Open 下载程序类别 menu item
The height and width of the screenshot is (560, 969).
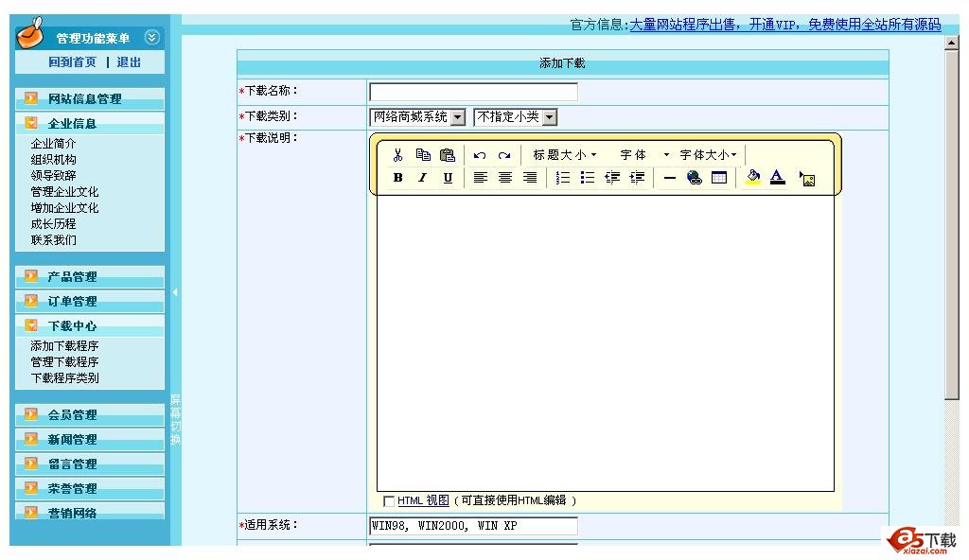click(65, 377)
